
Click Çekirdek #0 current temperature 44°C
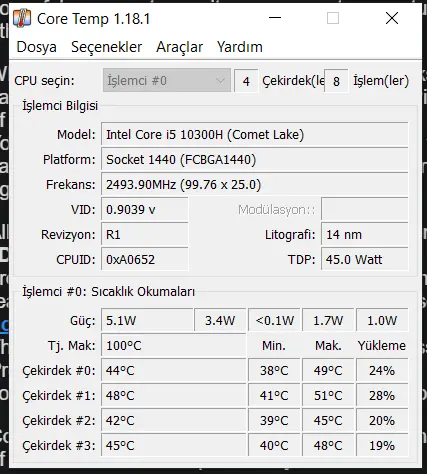coord(174,371)
